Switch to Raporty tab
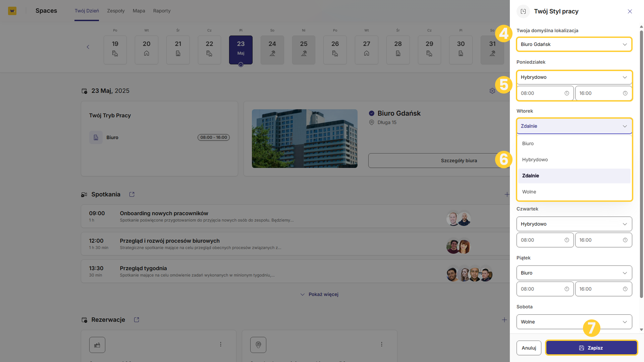This screenshot has width=644, height=362. [162, 11]
